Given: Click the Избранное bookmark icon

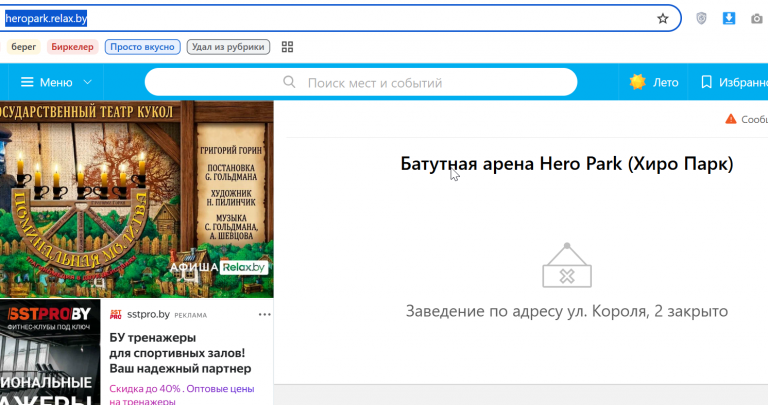Looking at the screenshot, I should coord(706,82).
